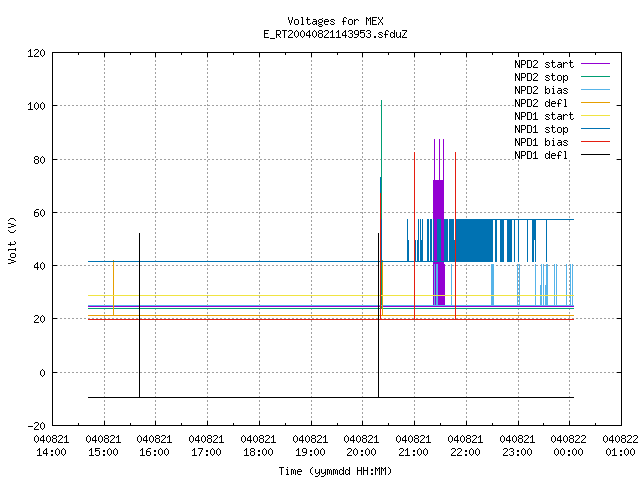Click the yellow line sample beside NPD1 start
Viewport: 640px width, 480px height.
click(x=595, y=116)
